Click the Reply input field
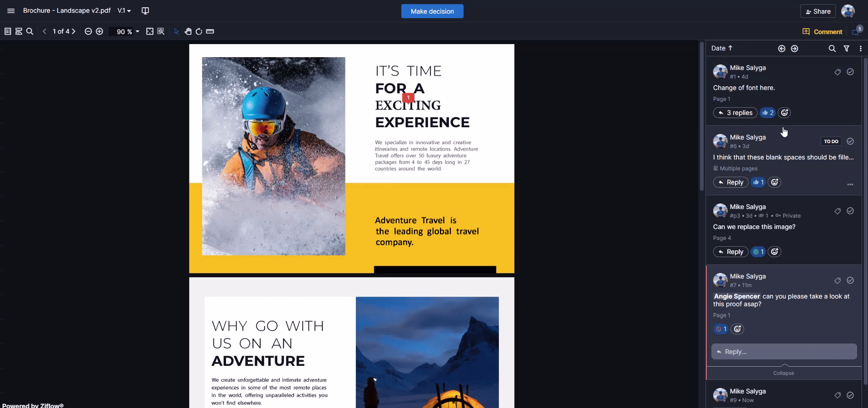This screenshot has width=868, height=408. (784, 352)
